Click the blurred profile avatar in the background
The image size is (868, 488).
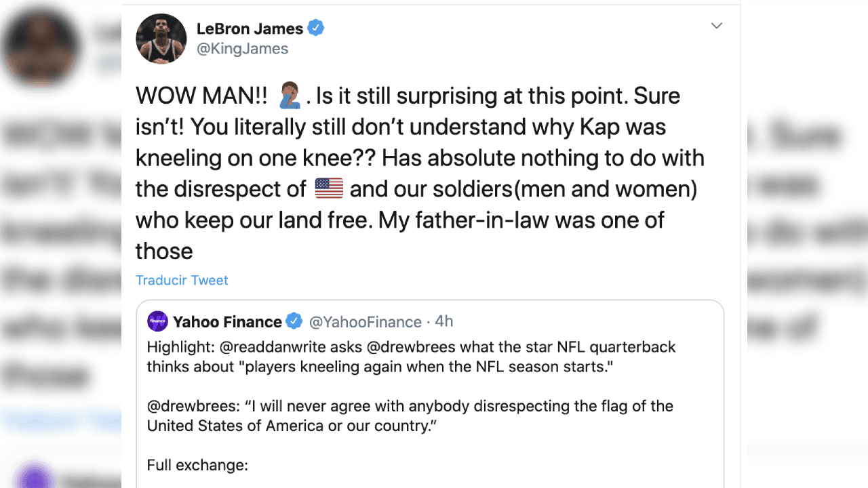[41, 47]
